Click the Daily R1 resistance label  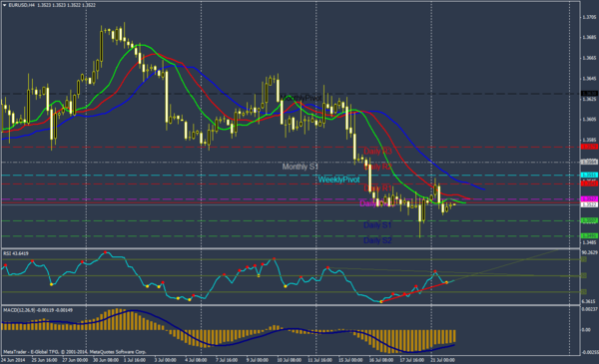(377, 188)
